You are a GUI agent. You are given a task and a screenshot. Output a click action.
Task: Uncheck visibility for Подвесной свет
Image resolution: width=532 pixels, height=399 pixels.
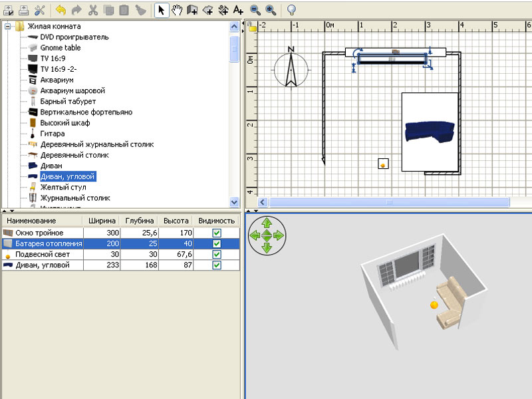(217, 254)
